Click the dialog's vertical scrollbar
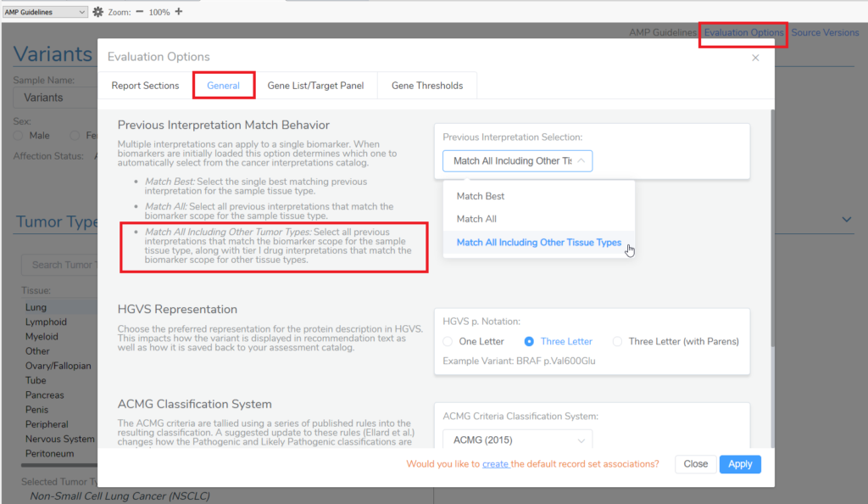The height and width of the screenshot is (504, 868). [x=771, y=227]
